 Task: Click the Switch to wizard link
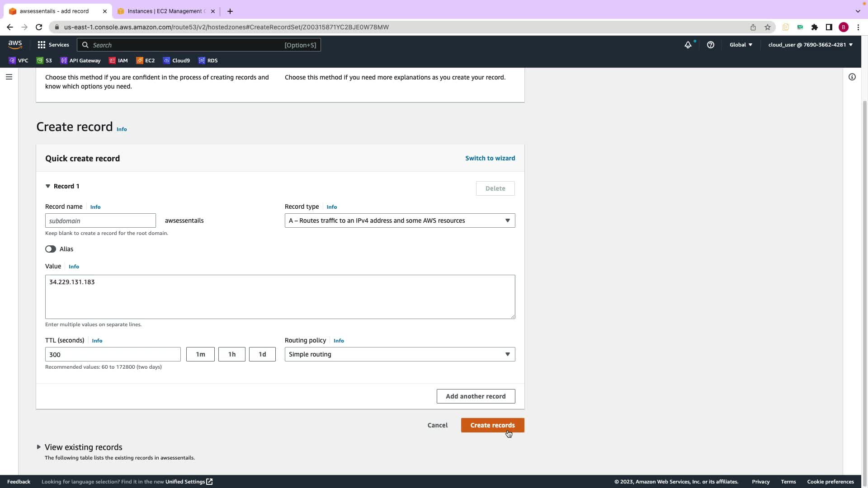pyautogui.click(x=490, y=158)
